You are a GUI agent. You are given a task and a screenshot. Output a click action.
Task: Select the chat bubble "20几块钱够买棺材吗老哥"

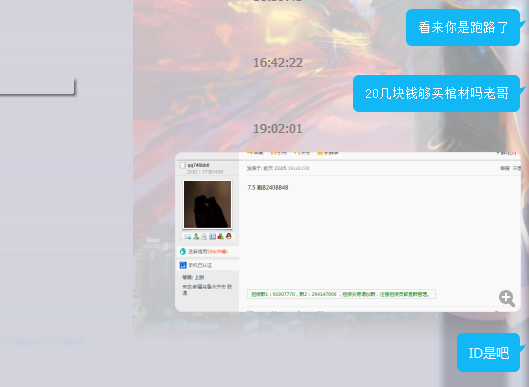pos(437,93)
